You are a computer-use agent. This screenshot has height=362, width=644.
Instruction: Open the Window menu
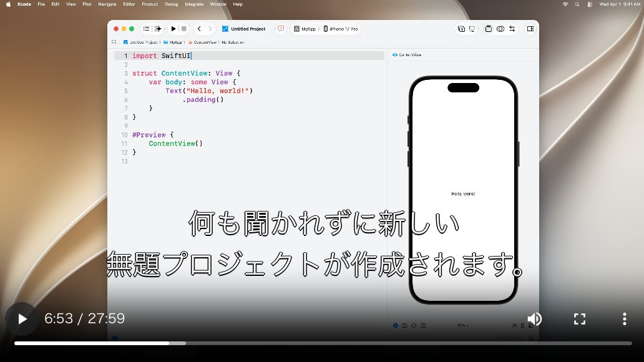click(x=218, y=4)
